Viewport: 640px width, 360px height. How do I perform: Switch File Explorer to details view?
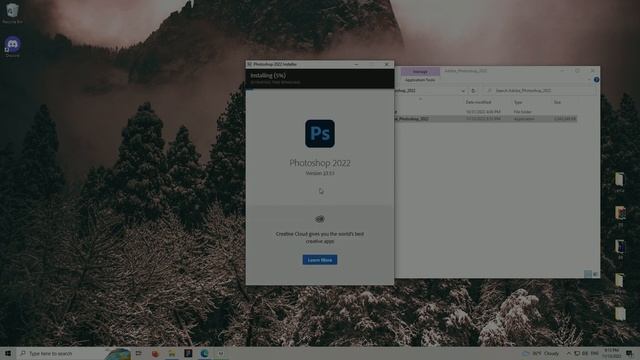point(588,274)
